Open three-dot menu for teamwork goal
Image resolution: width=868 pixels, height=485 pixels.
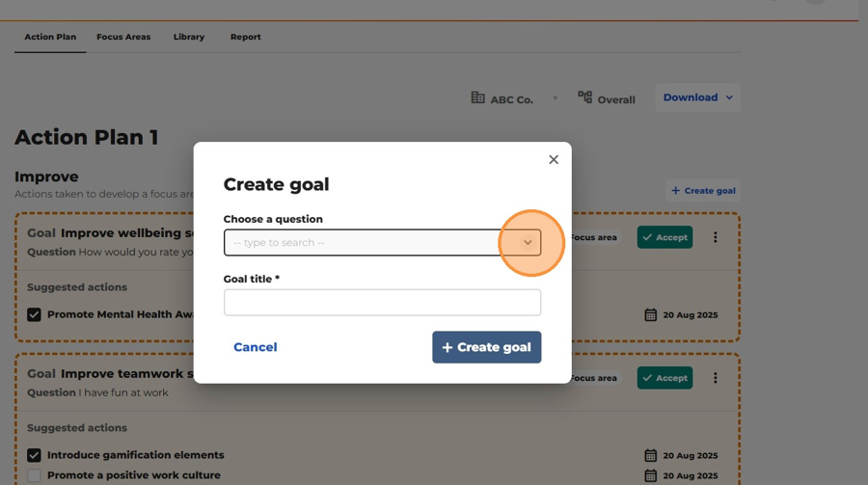point(716,378)
